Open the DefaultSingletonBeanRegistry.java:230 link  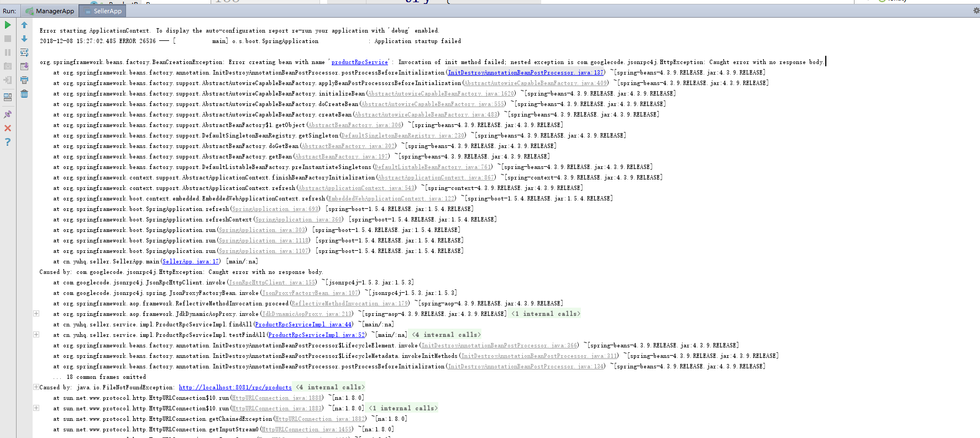coord(403,136)
